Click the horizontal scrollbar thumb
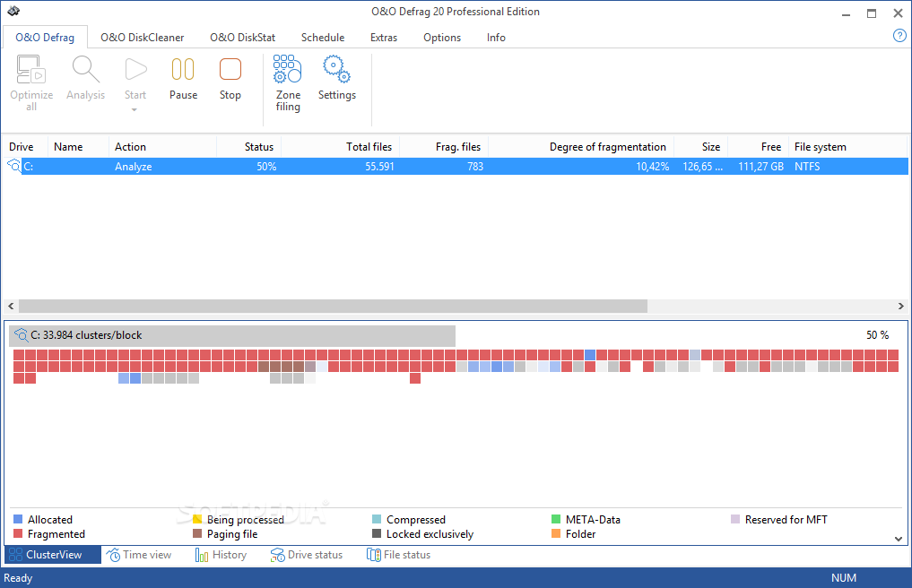The height and width of the screenshot is (588, 912). tap(333, 306)
